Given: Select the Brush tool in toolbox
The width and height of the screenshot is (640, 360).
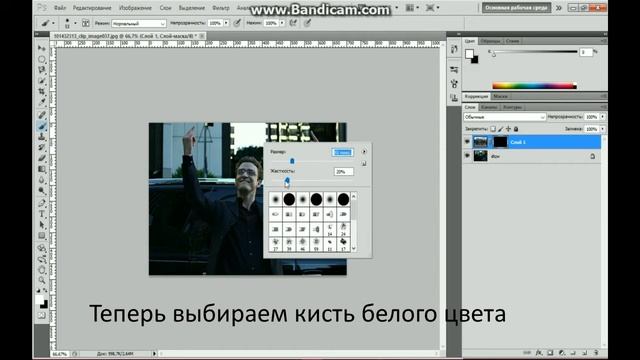Looking at the screenshot, I should click(x=42, y=127).
